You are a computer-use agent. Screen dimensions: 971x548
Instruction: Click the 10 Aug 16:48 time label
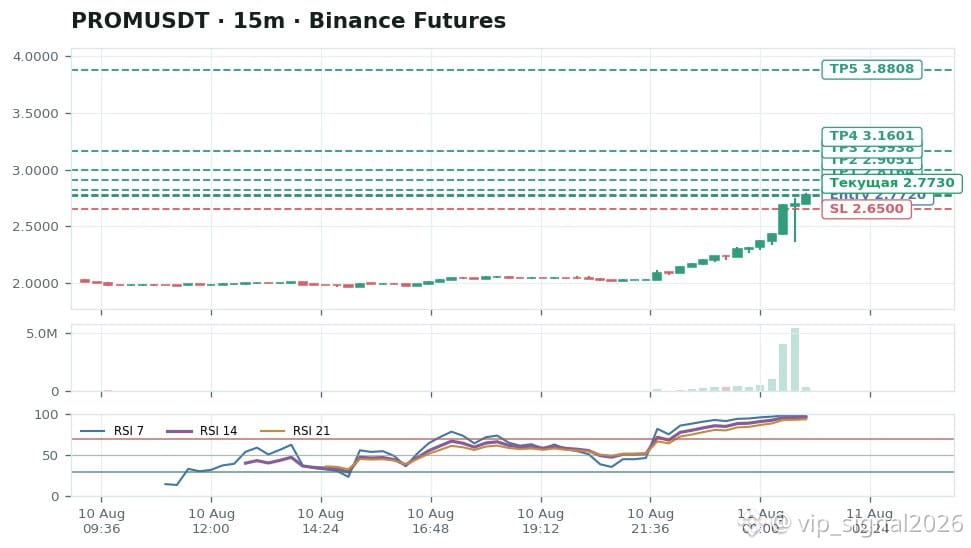tap(430, 521)
